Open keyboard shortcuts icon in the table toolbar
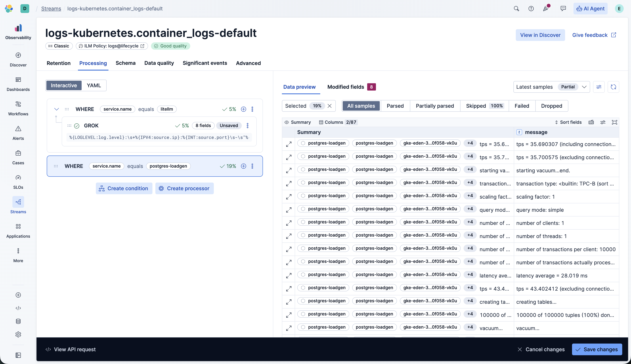The width and height of the screenshot is (631, 364). click(591, 122)
